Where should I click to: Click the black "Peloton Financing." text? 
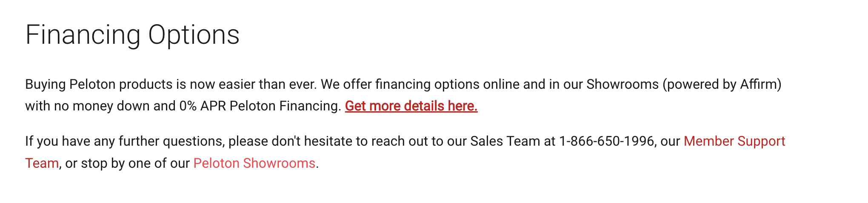[286, 106]
